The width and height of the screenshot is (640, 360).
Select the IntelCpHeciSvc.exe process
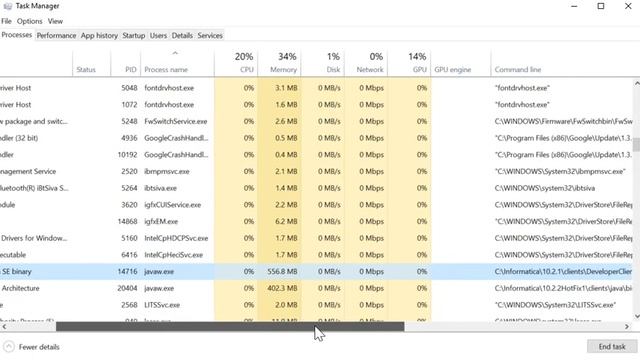coord(316,255)
